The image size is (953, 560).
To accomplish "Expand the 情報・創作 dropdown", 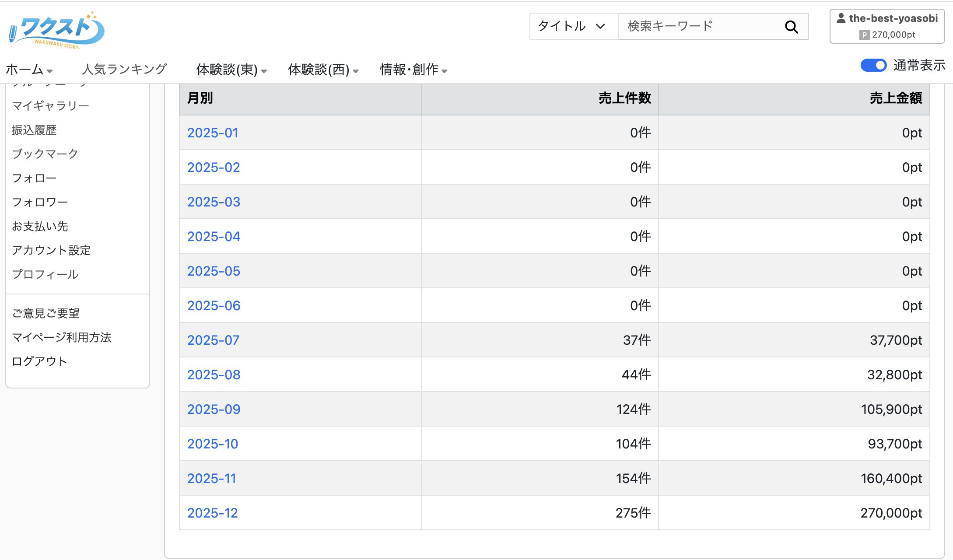I will pyautogui.click(x=413, y=70).
